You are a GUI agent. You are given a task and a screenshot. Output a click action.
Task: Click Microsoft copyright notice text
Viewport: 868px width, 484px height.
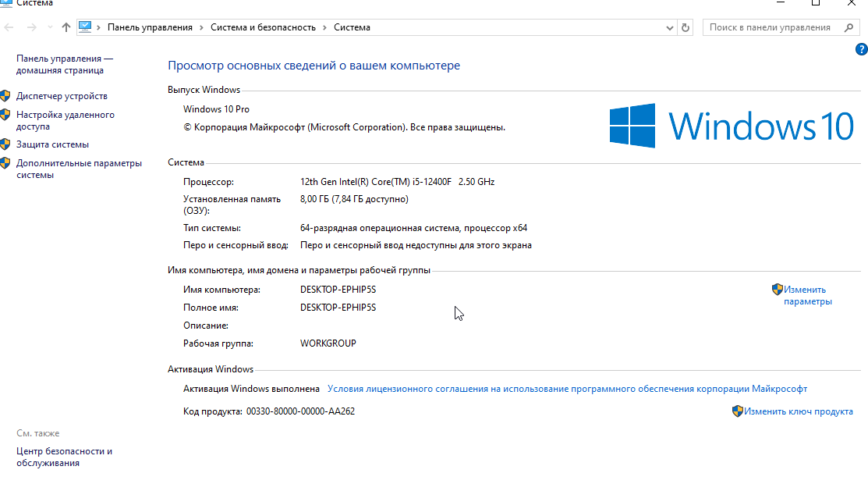point(345,127)
